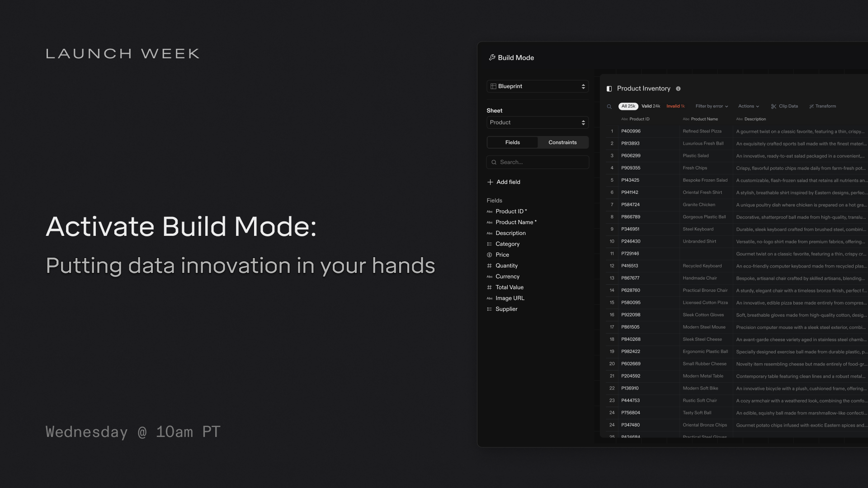Click the search magnifier in Product Inventory toolbar
This screenshot has height=488, width=868.
point(609,106)
